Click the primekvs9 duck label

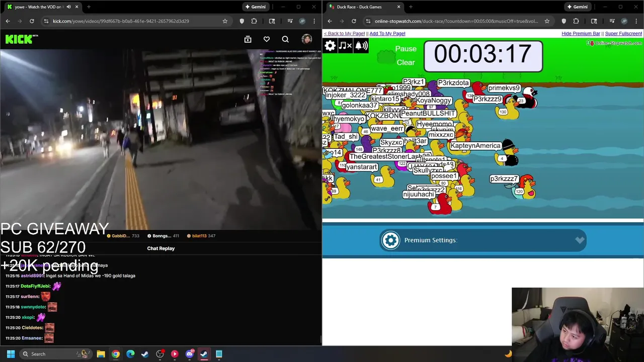pyautogui.click(x=504, y=88)
